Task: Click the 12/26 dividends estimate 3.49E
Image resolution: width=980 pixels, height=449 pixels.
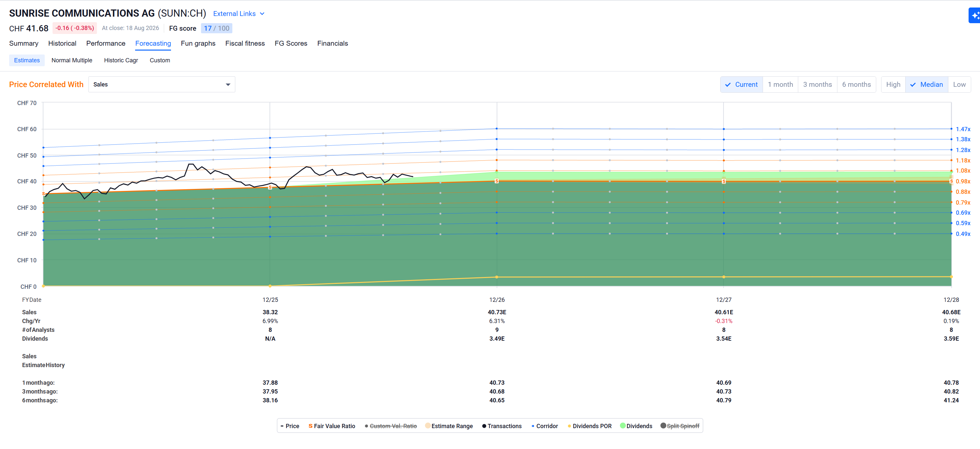Action: [497, 339]
